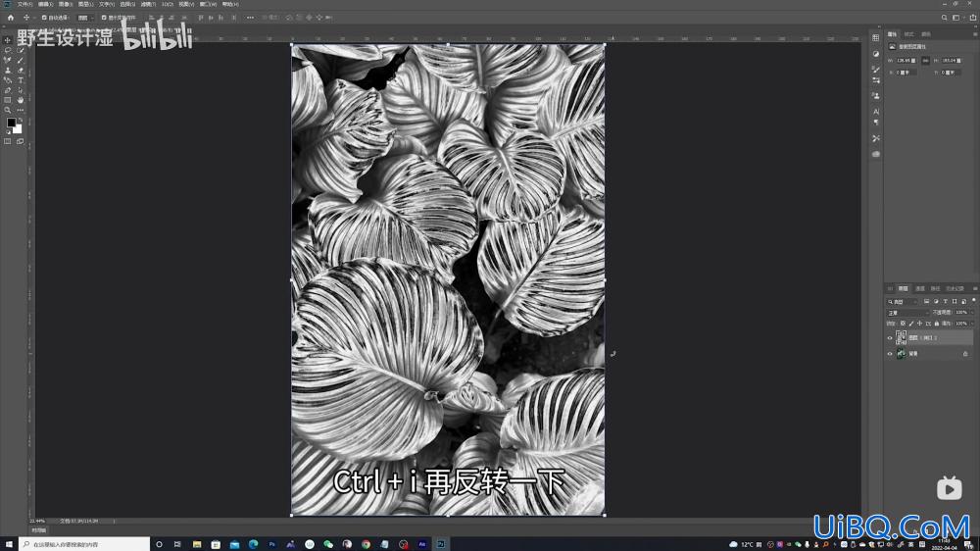The height and width of the screenshot is (551, 980).
Task: Reset default foreground/background colors icon
Action: [x=9, y=132]
